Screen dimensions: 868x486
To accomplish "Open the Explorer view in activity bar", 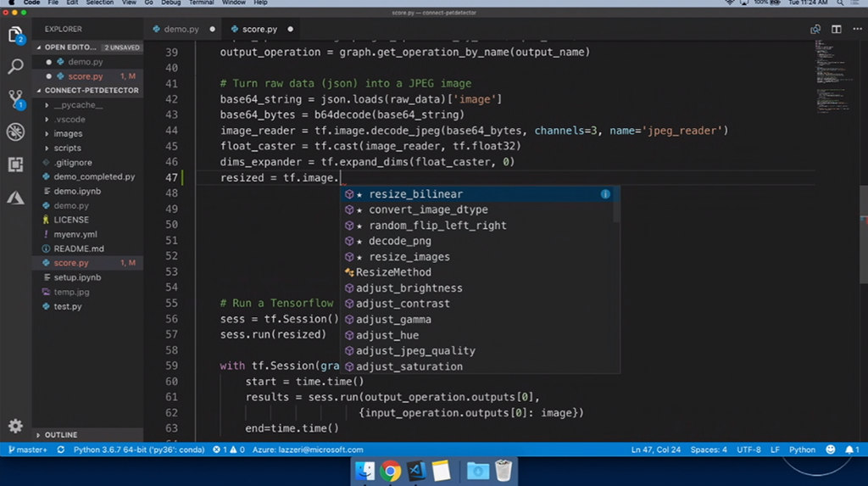I will click(x=15, y=35).
